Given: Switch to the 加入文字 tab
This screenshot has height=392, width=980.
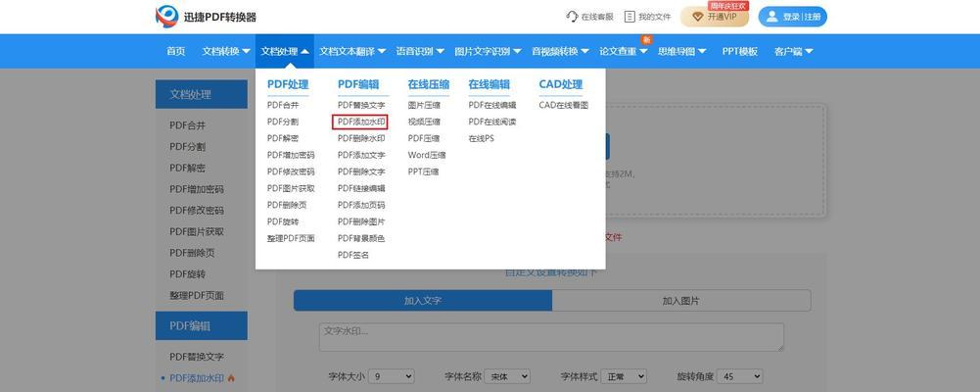Looking at the screenshot, I should 423,301.
